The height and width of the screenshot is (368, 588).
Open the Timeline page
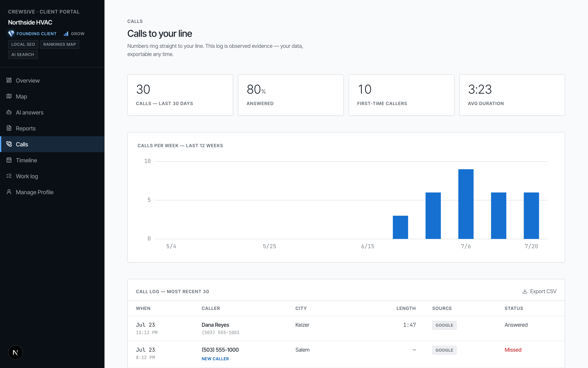tap(52, 160)
